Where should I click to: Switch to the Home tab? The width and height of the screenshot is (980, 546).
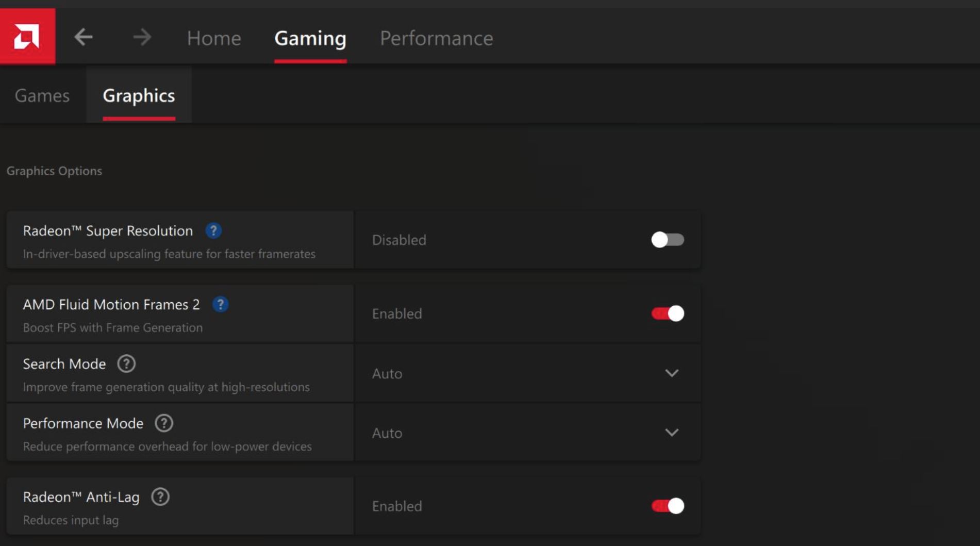[214, 38]
